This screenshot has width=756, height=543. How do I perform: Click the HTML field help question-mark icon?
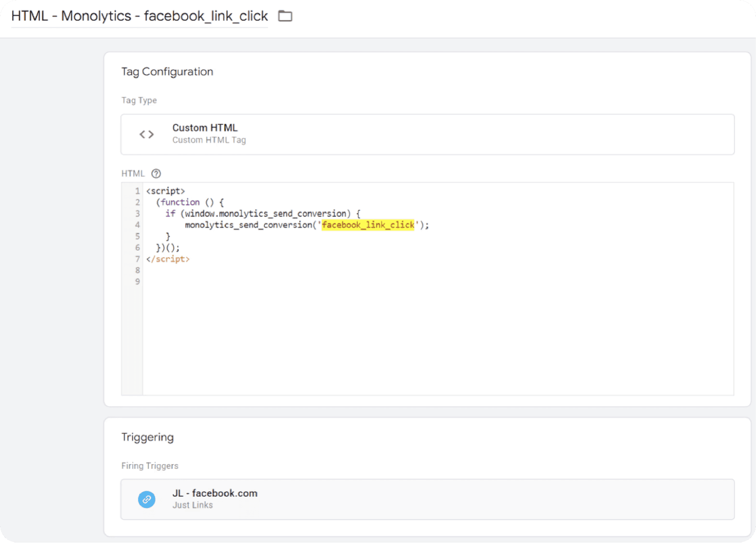[x=156, y=173]
